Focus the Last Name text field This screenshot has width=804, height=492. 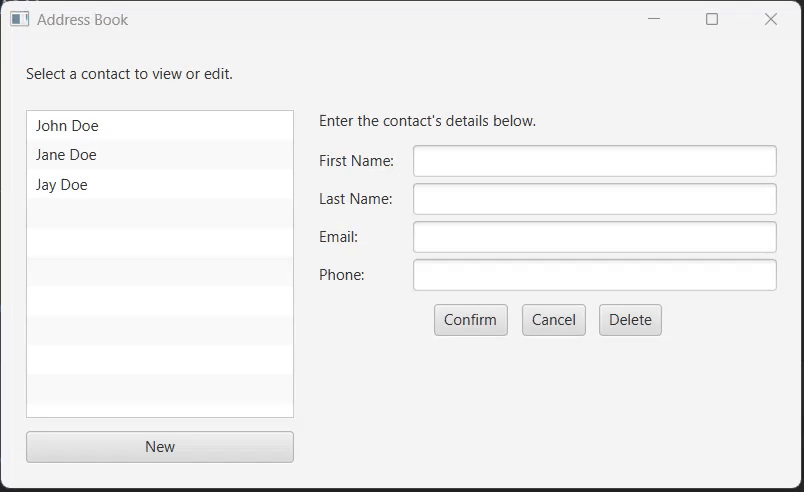coord(595,199)
